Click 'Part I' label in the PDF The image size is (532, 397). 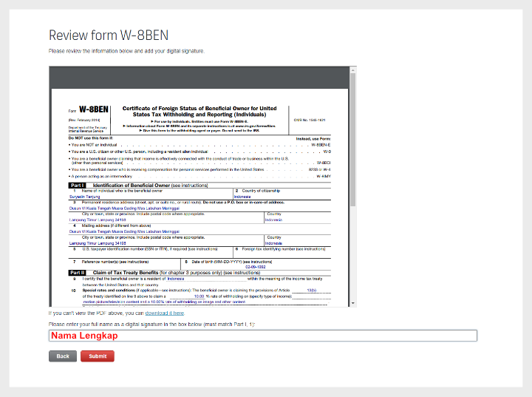[77, 186]
